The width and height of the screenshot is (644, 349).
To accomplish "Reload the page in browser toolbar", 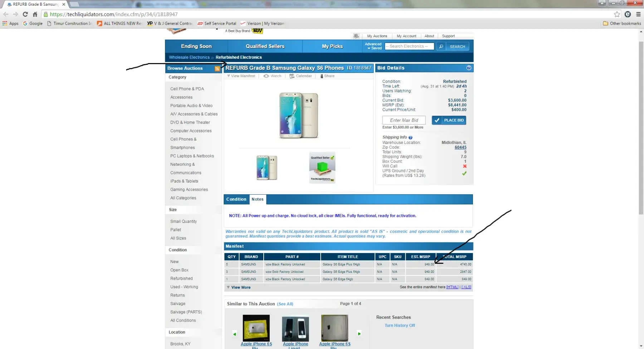I will pos(25,14).
